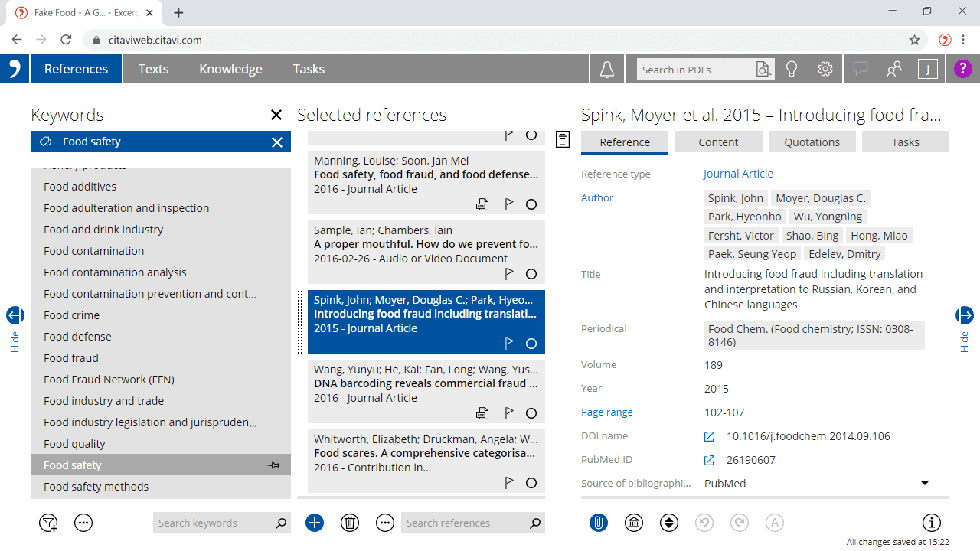Add a new reference with plus button

pos(315,523)
